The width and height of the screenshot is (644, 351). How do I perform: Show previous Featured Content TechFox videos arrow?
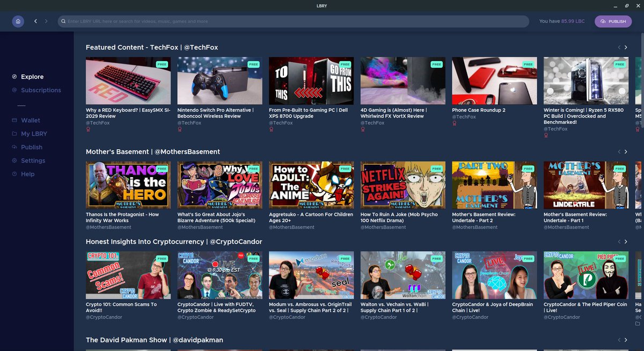point(619,47)
